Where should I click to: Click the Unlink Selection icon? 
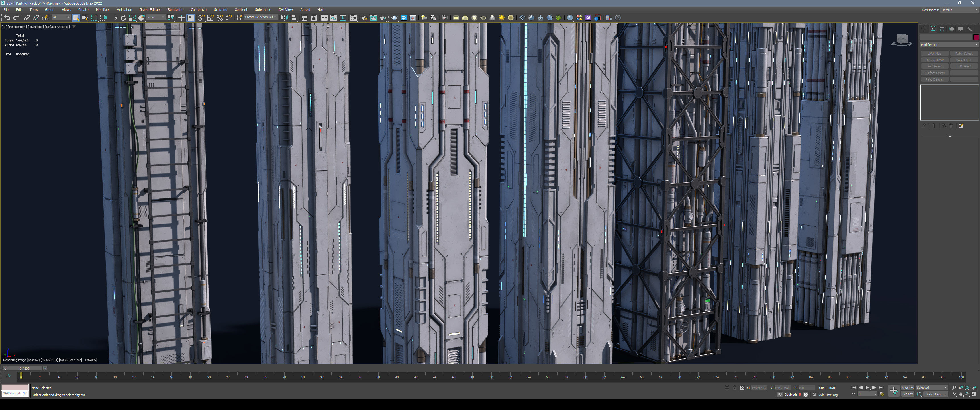click(36, 17)
